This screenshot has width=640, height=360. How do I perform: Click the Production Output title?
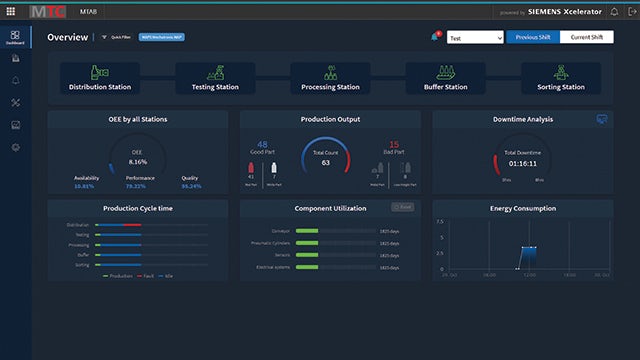click(x=330, y=119)
